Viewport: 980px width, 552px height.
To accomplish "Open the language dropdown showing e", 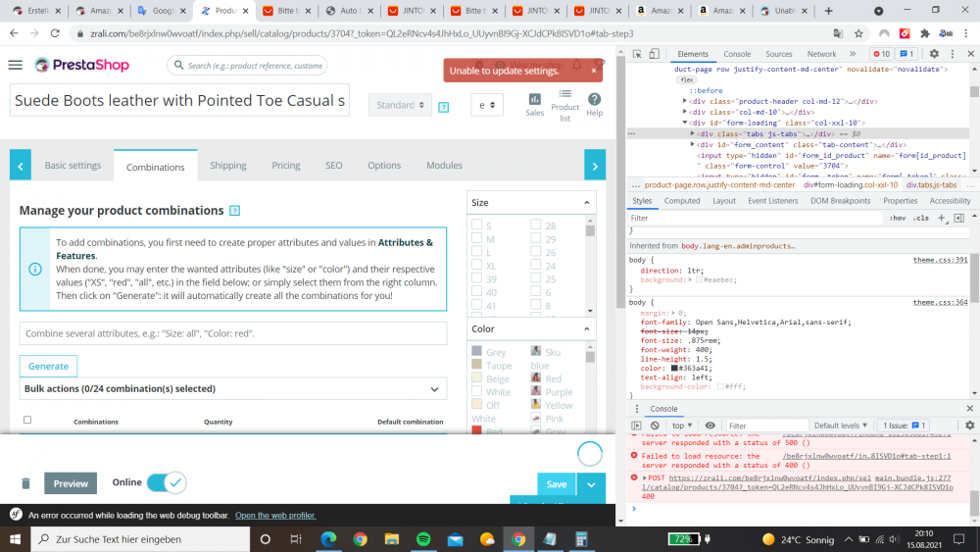I will point(487,105).
